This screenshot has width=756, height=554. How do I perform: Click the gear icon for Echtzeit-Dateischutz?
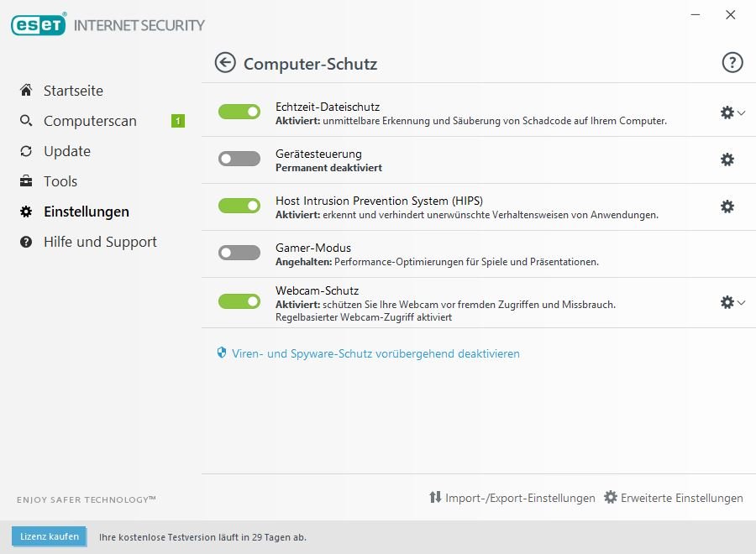727,112
